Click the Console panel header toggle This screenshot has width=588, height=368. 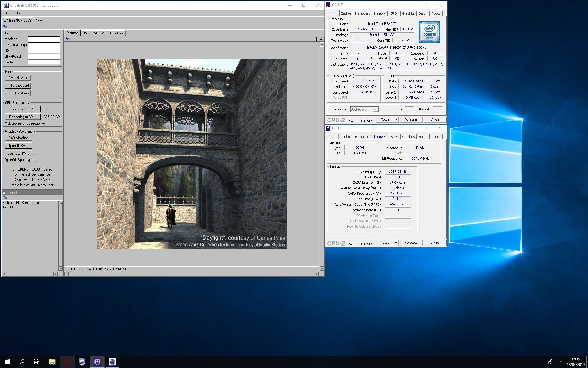4,193
